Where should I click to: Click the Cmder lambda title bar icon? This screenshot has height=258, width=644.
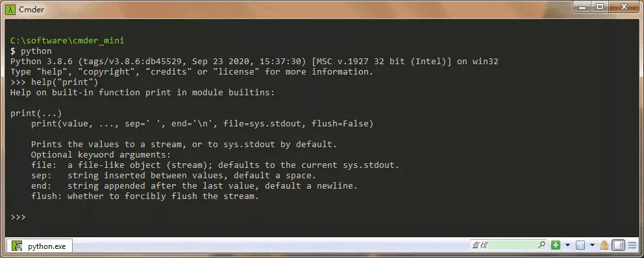point(10,9)
